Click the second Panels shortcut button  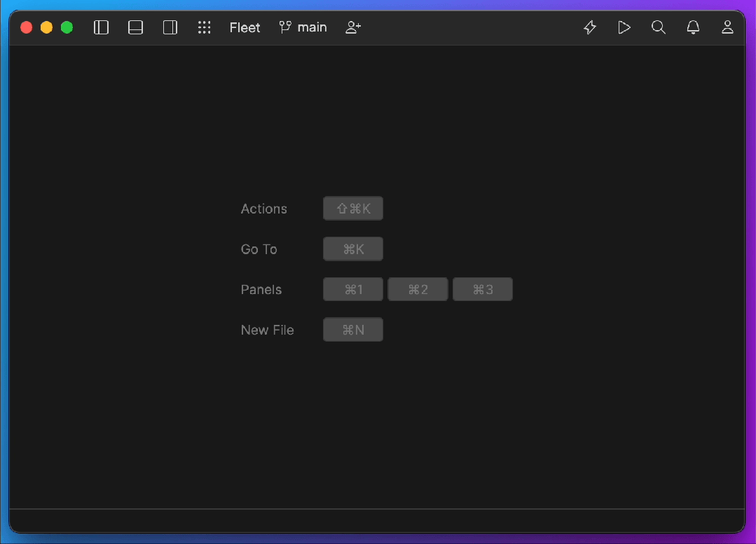[x=418, y=289]
